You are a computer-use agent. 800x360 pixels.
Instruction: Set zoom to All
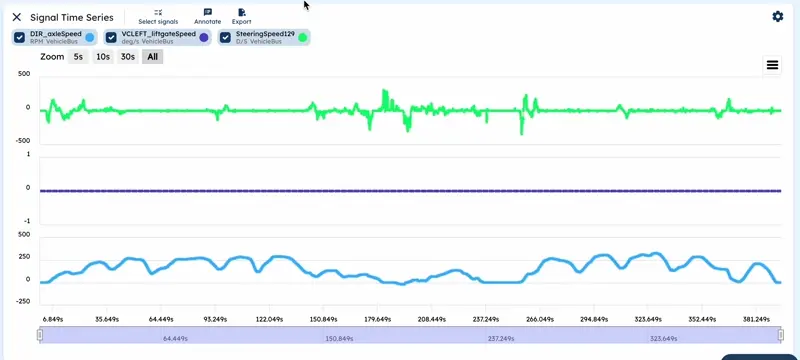[153, 57]
